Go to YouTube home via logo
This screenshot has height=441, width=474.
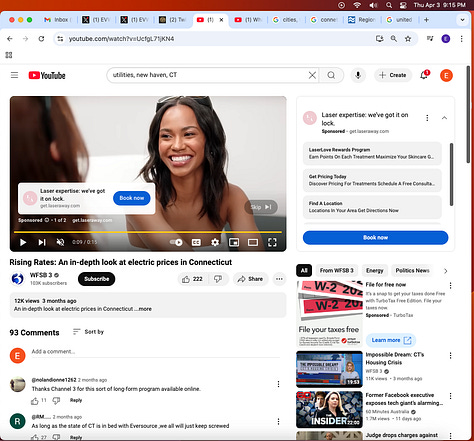(47, 75)
